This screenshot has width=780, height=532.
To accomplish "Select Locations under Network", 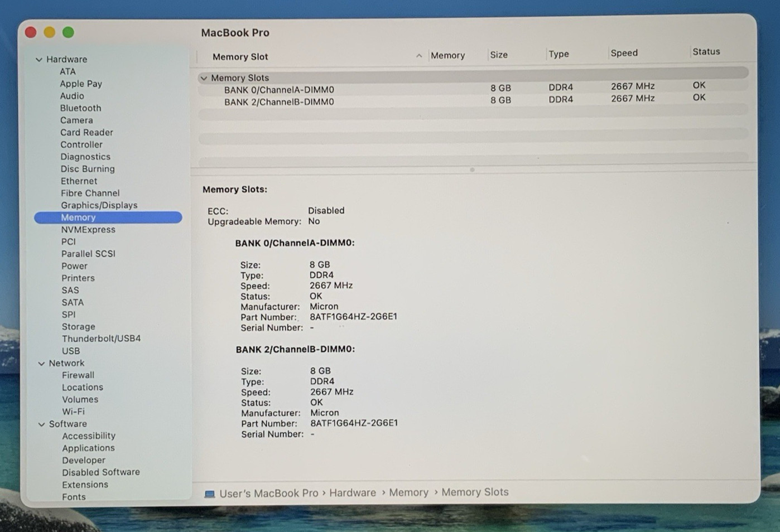I will 83,388.
